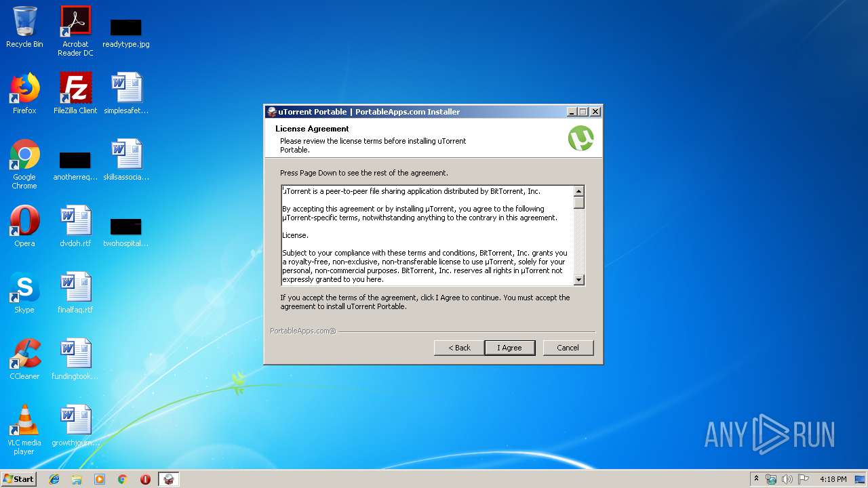Open Windows Media Player from taskbar
868x488 pixels.
(x=100, y=479)
